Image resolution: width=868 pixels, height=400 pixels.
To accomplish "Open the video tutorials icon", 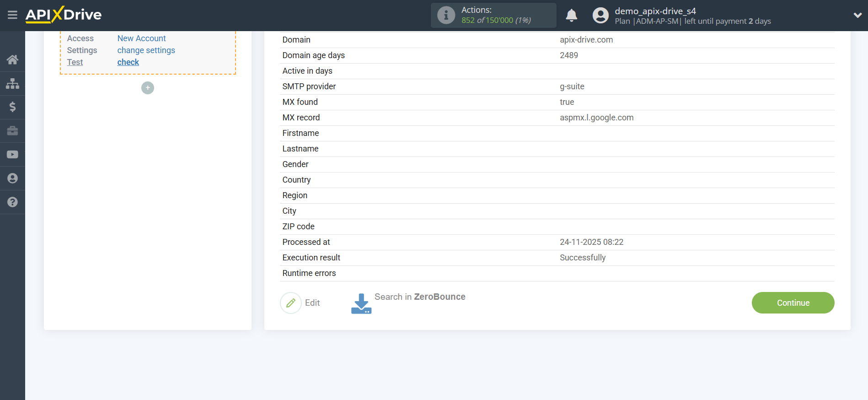I will tap(12, 155).
